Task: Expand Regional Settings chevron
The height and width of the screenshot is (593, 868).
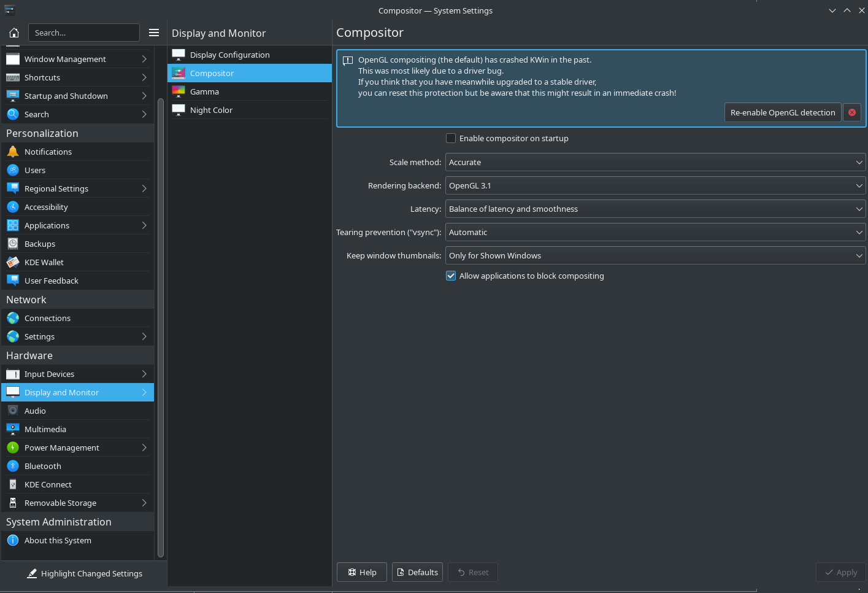Action: tap(144, 188)
